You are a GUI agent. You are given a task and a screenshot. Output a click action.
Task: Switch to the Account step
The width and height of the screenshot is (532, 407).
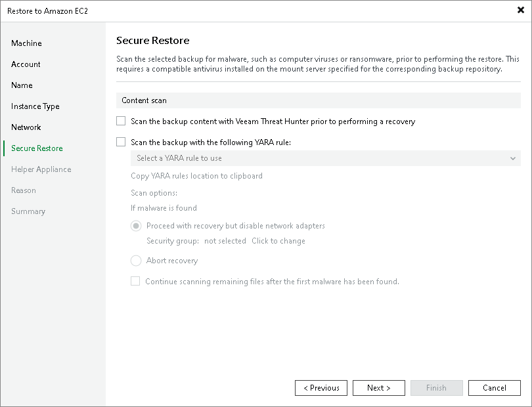(26, 64)
